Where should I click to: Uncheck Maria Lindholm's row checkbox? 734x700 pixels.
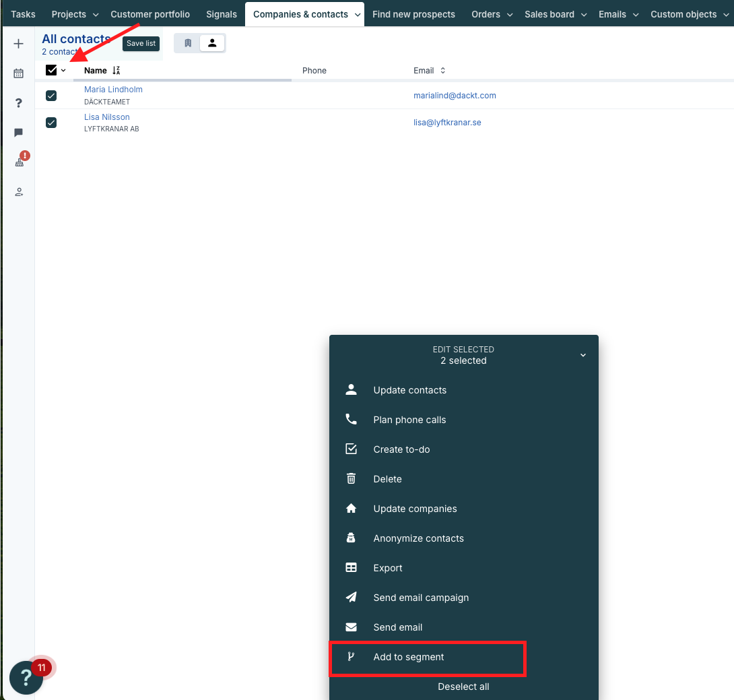[x=51, y=96]
